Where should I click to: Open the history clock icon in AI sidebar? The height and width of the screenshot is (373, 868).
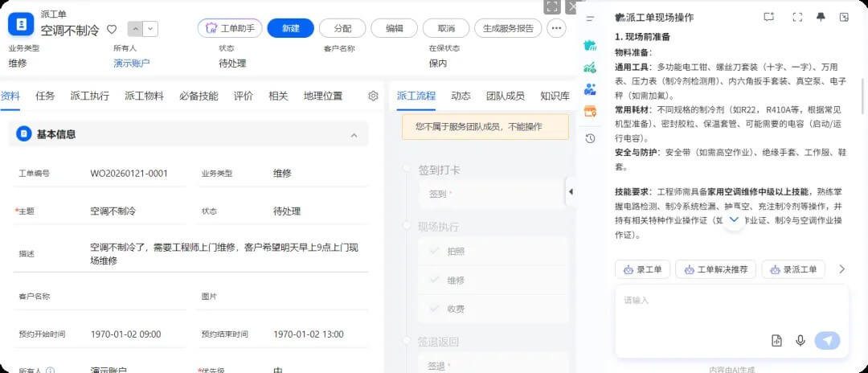click(x=591, y=138)
